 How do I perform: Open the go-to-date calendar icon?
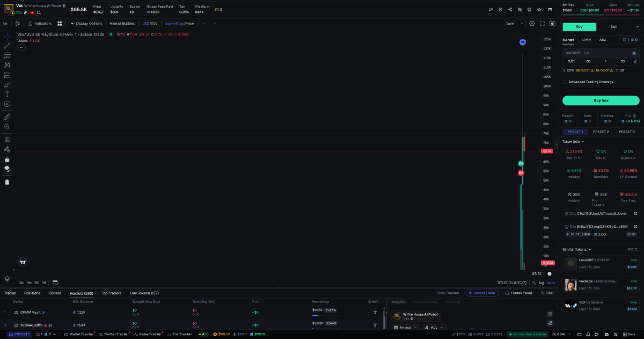[55, 283]
